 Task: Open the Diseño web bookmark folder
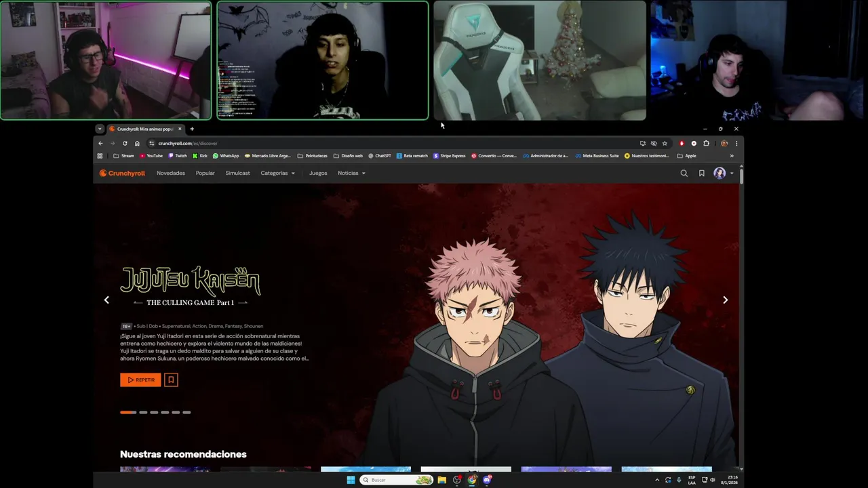(348, 156)
